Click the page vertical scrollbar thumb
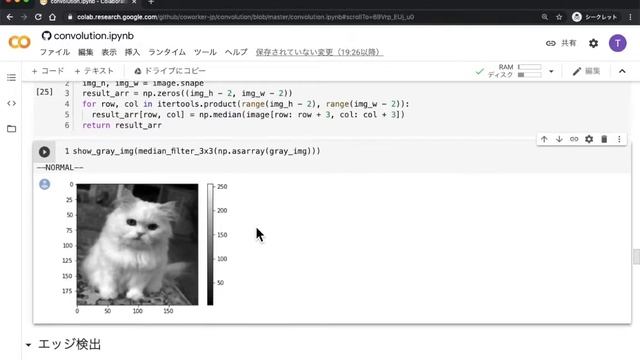 (x=636, y=257)
